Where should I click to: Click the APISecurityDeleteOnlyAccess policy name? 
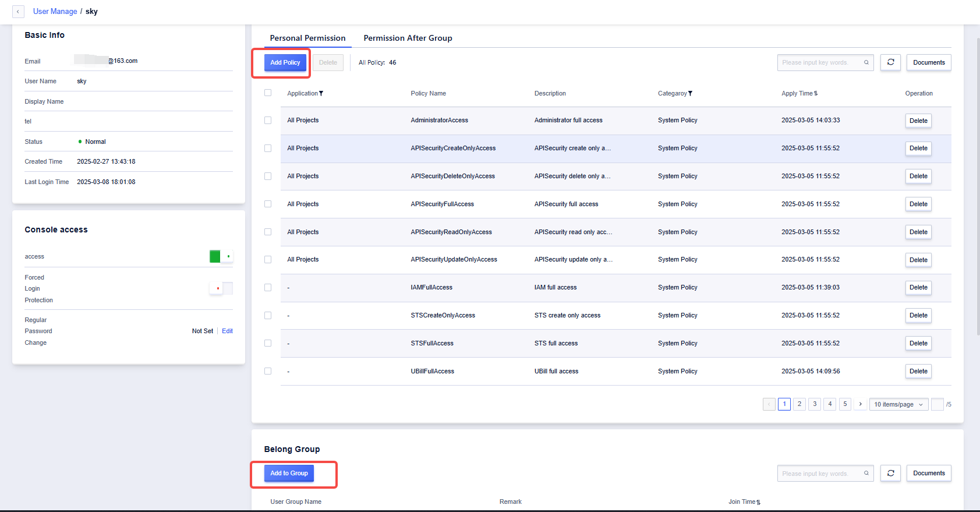pos(452,176)
